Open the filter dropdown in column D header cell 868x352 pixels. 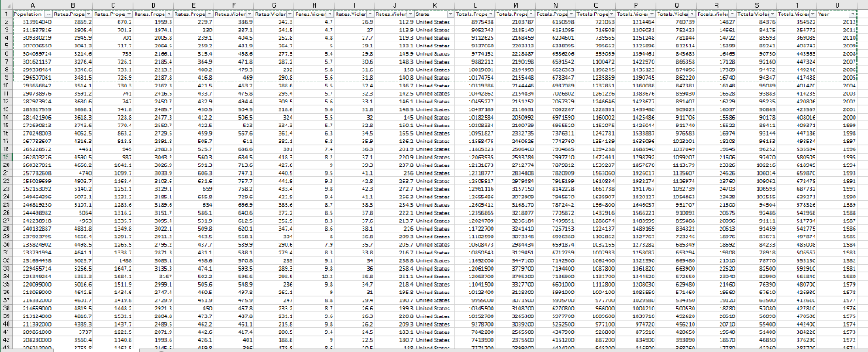pyautogui.click(x=170, y=13)
